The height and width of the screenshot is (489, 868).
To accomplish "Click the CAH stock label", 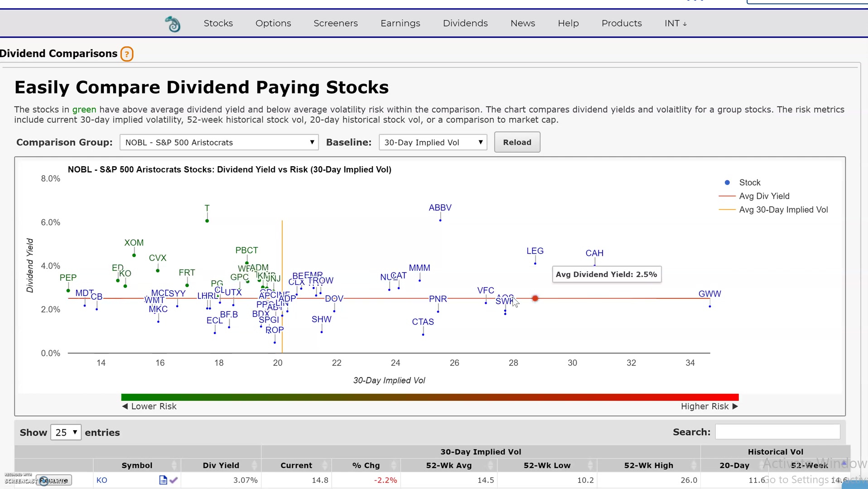I will pyautogui.click(x=594, y=253).
